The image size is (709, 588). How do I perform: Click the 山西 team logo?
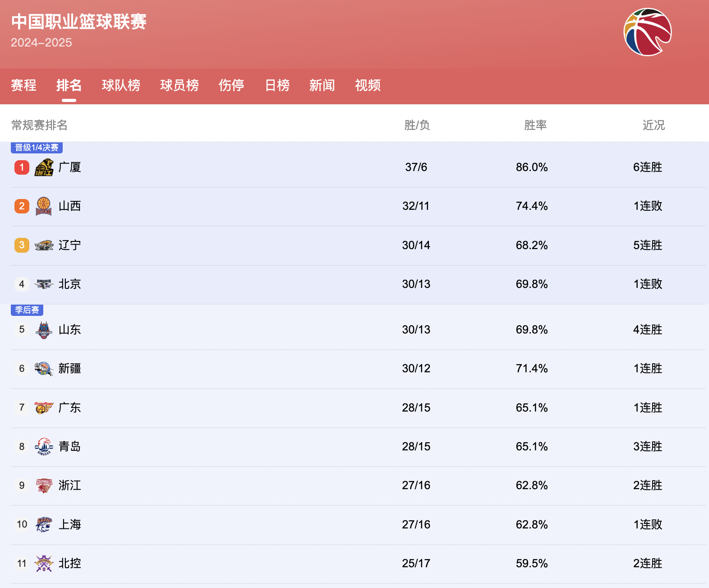click(x=44, y=206)
